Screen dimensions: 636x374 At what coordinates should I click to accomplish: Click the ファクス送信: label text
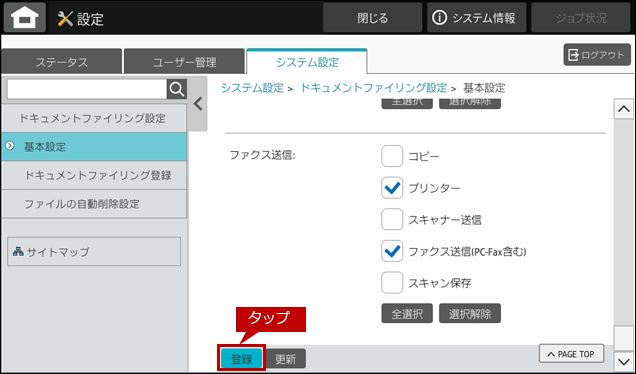(x=262, y=155)
